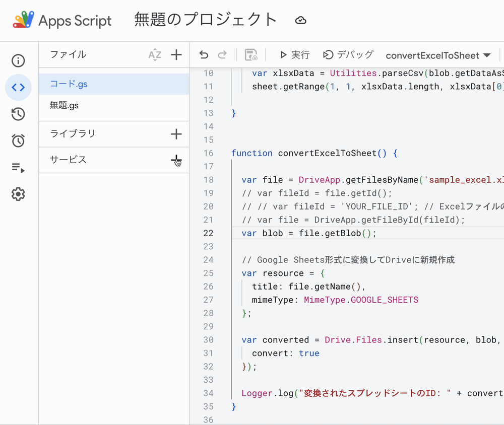Click the Utilities.parseCsv code line
The image size is (504, 425).
point(377,73)
